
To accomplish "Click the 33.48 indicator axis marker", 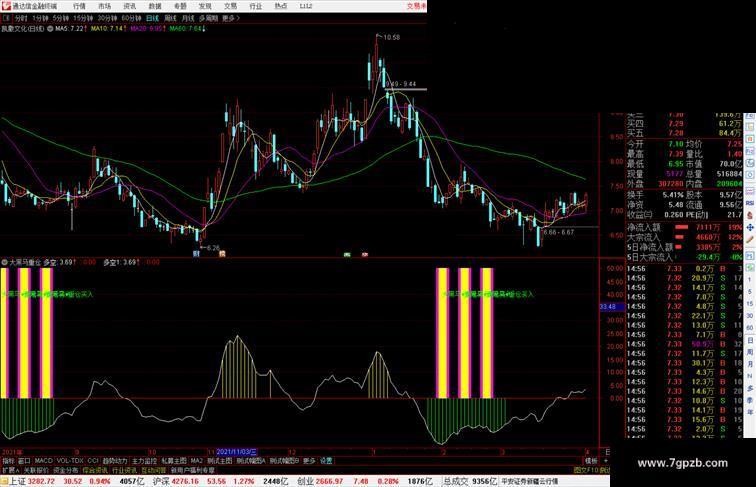I will (x=612, y=307).
